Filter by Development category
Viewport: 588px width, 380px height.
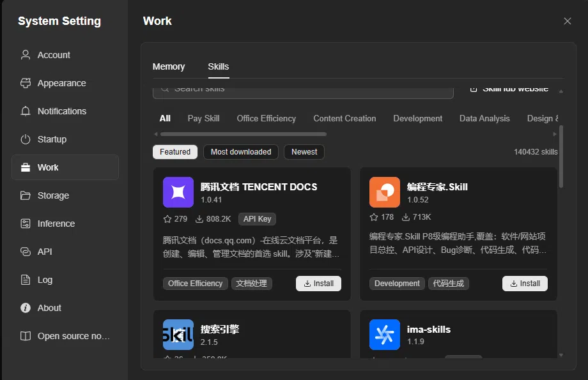[418, 118]
